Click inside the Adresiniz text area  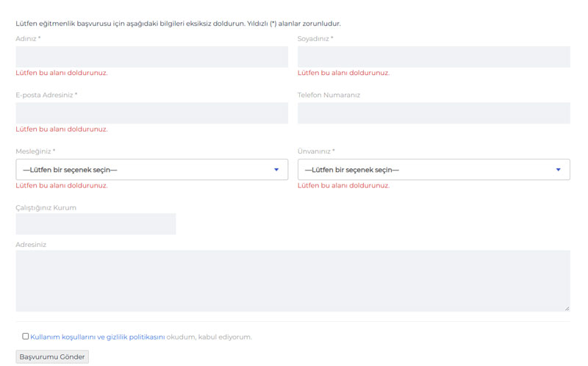coord(293,281)
